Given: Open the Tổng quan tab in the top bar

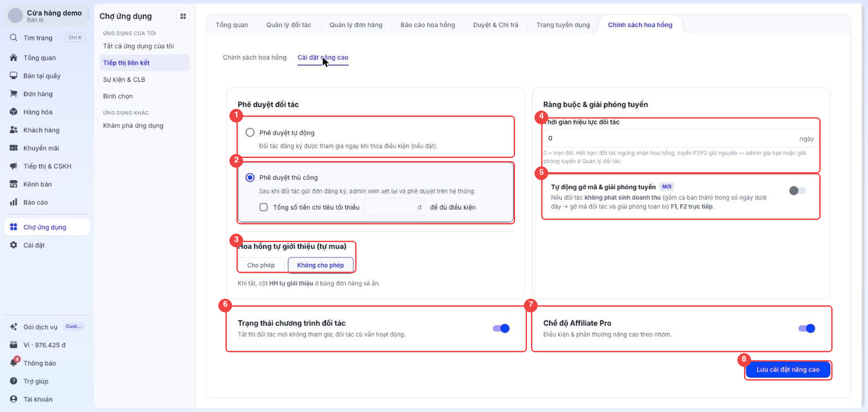Looking at the screenshot, I should (x=232, y=25).
